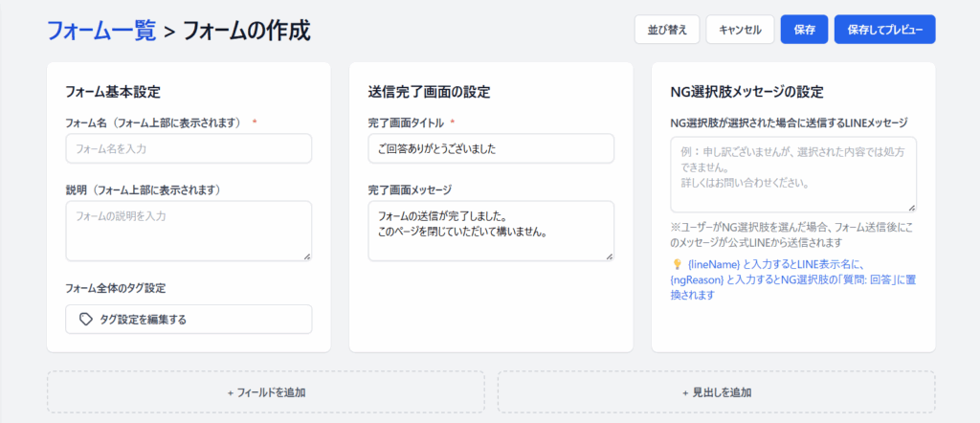Go back to フォーム一覧 breadcrumb

pyautogui.click(x=101, y=30)
